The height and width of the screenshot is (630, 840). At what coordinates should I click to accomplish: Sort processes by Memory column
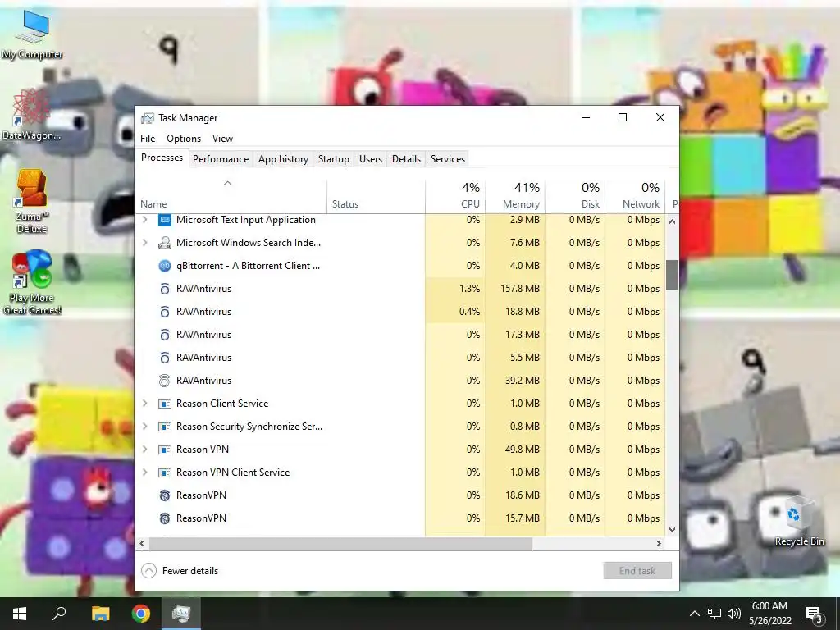[515, 196]
